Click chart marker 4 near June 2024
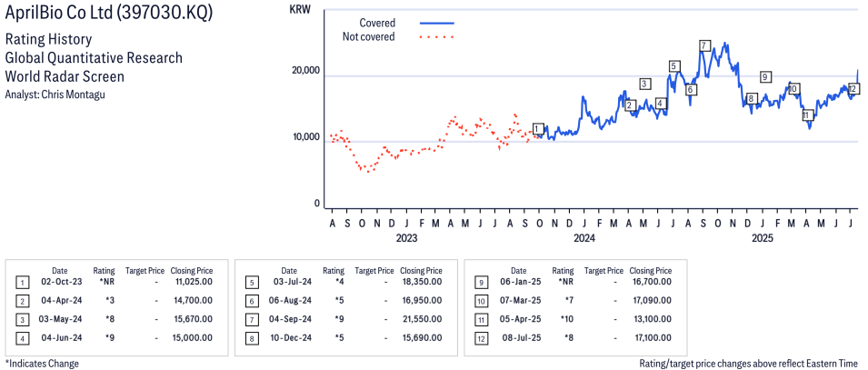Image resolution: width=868 pixels, height=370 pixels. click(661, 104)
